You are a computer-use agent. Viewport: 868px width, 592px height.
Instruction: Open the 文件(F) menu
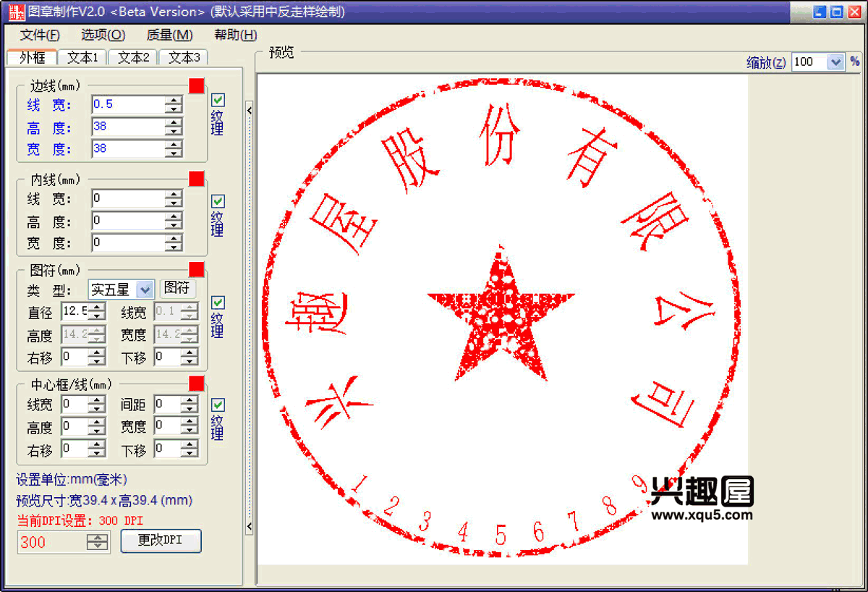tap(40, 35)
